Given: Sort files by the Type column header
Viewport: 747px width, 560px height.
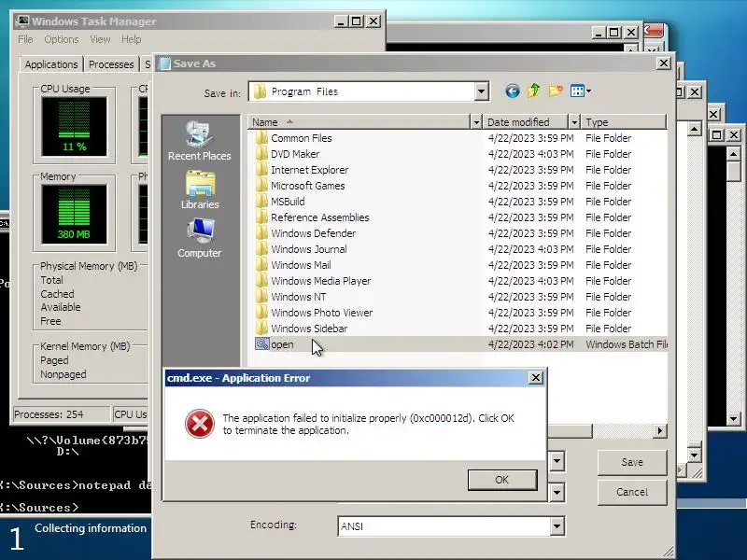Looking at the screenshot, I should pos(624,122).
